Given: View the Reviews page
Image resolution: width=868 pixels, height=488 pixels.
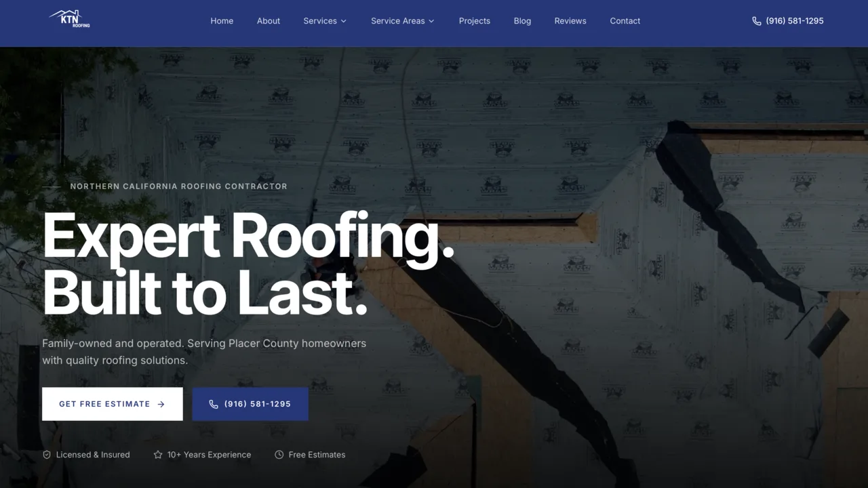Looking at the screenshot, I should coord(570,21).
